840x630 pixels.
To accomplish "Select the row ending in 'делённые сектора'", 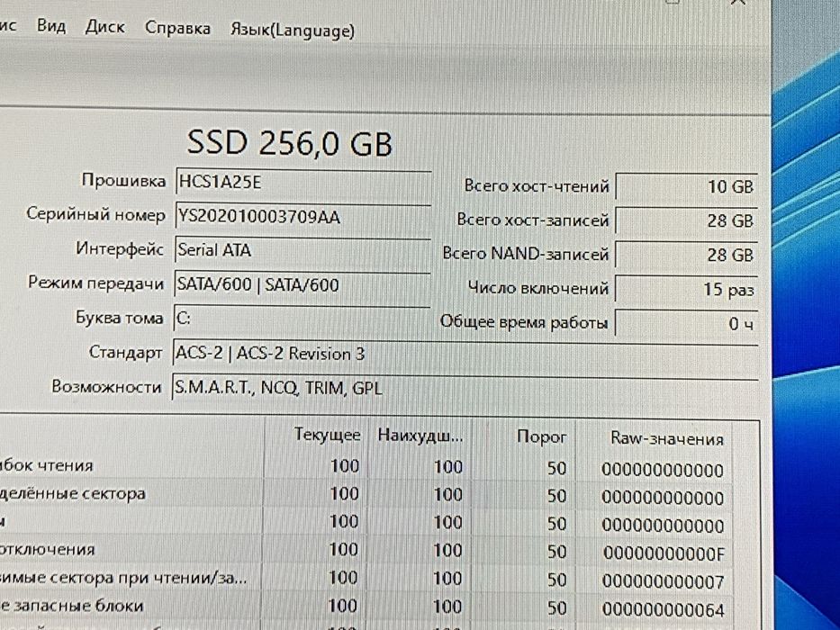I will (x=366, y=495).
